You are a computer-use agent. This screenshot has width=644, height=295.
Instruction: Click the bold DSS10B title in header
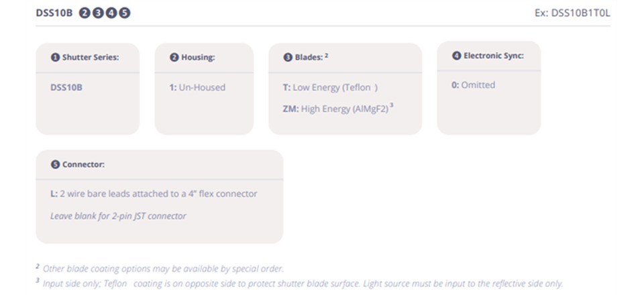pos(54,13)
